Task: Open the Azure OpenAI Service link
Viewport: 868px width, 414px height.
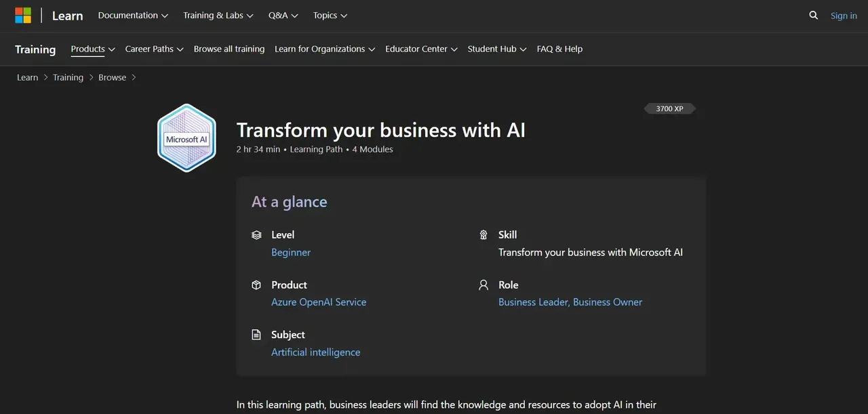Action: point(319,302)
